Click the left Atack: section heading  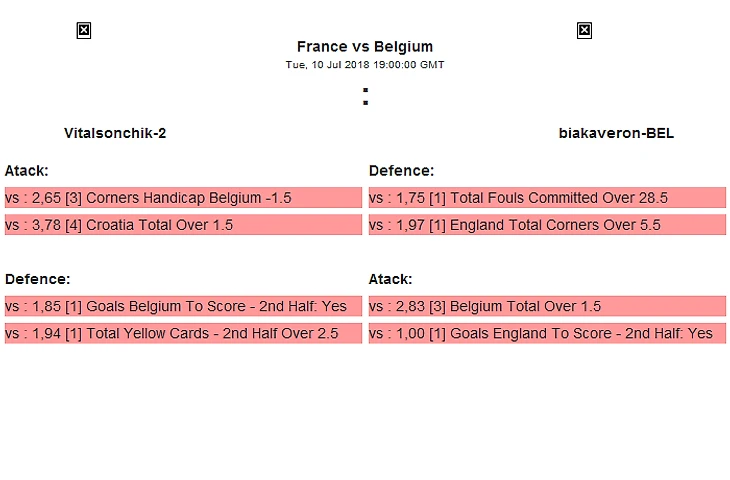click(x=26, y=171)
